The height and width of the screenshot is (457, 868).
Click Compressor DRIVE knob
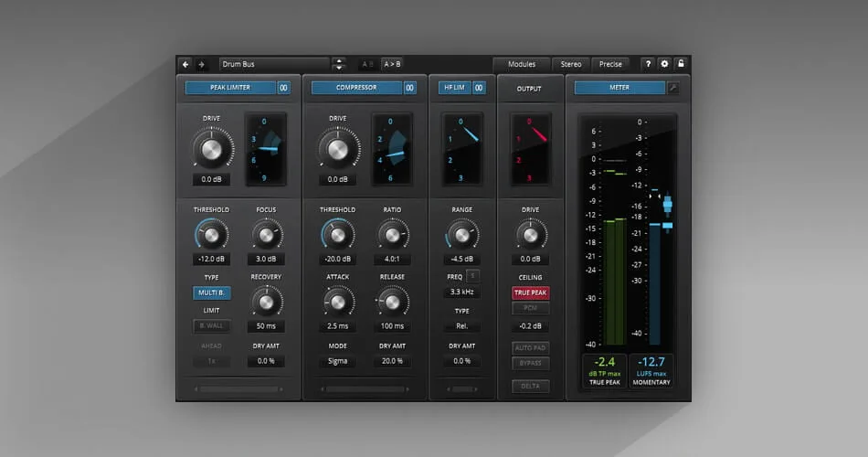click(x=338, y=150)
